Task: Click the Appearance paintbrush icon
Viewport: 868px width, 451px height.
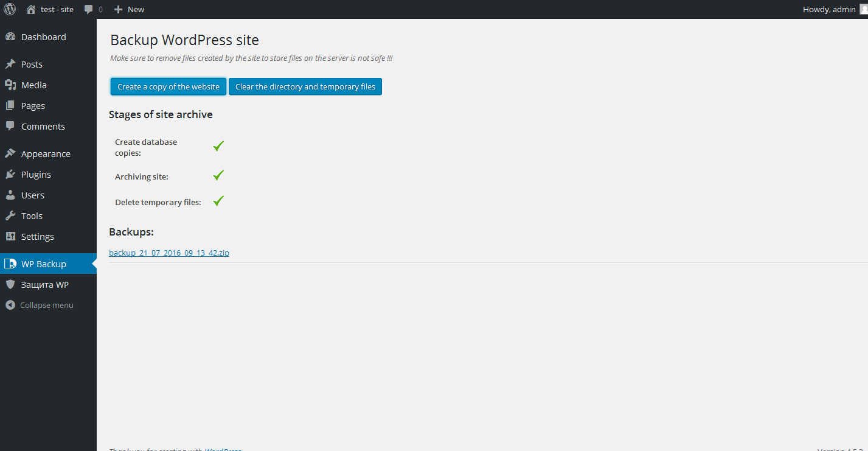Action: (x=10, y=154)
